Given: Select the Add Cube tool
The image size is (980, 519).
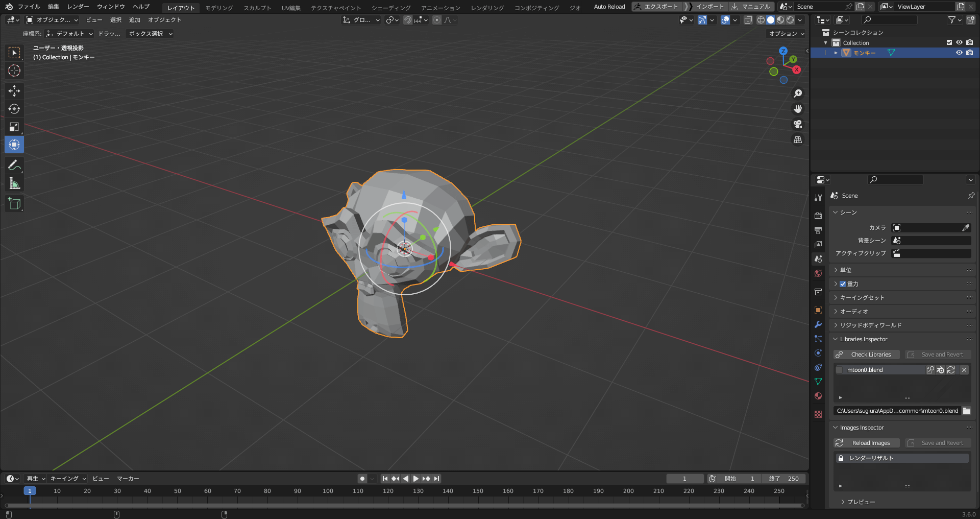Looking at the screenshot, I should click(x=14, y=203).
